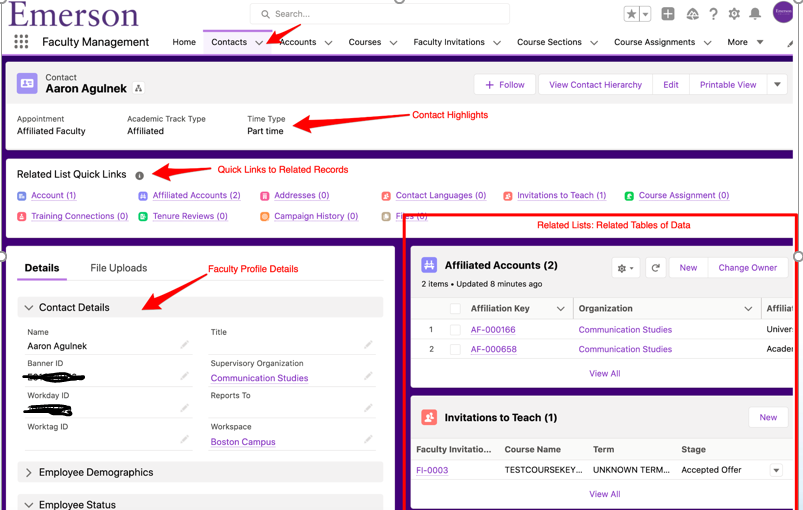Open list view controls gear in Affiliated Accounts
The image size is (803, 510).
click(625, 268)
